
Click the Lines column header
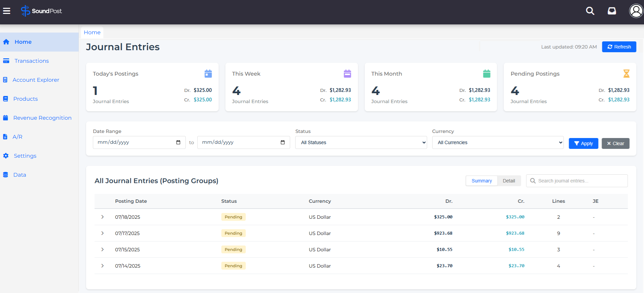click(x=558, y=201)
